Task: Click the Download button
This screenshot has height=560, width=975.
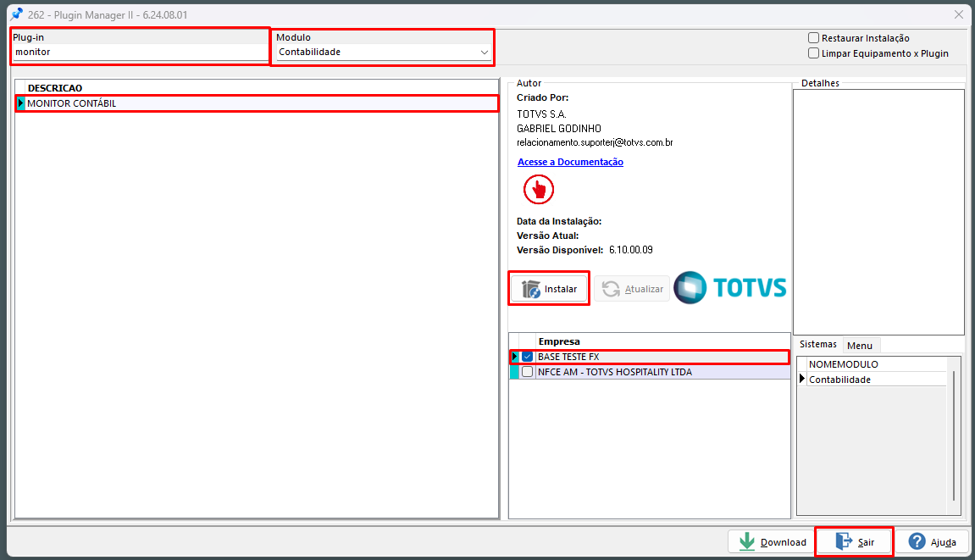Action: 772,542
